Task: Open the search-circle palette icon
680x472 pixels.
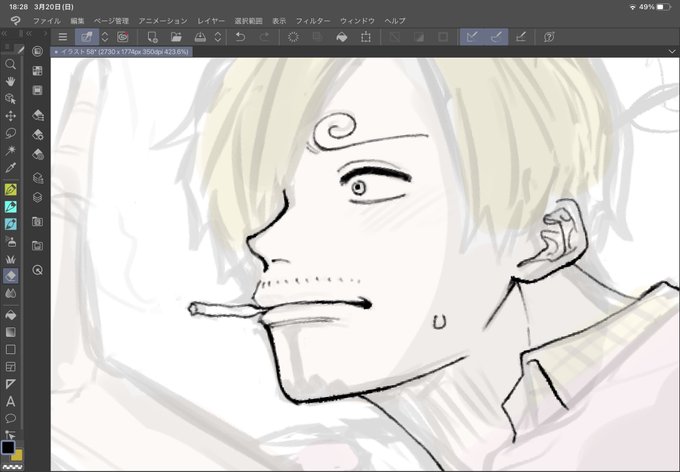Action: [38, 270]
